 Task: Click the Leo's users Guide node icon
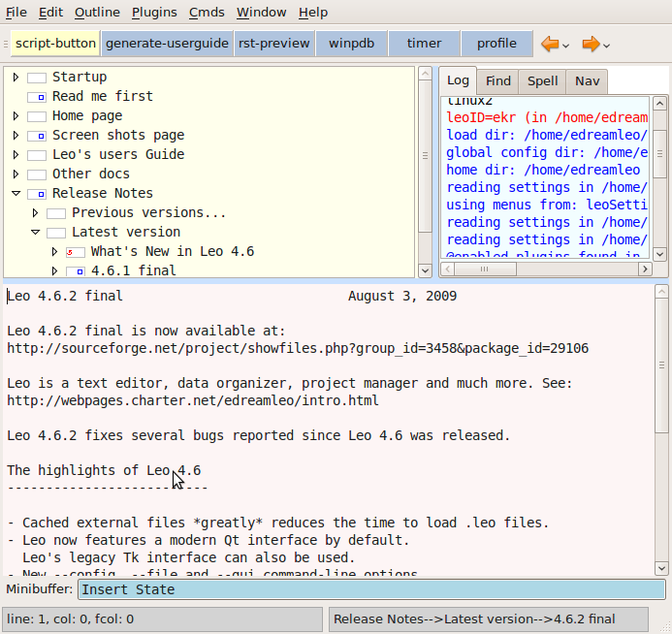coord(37,155)
